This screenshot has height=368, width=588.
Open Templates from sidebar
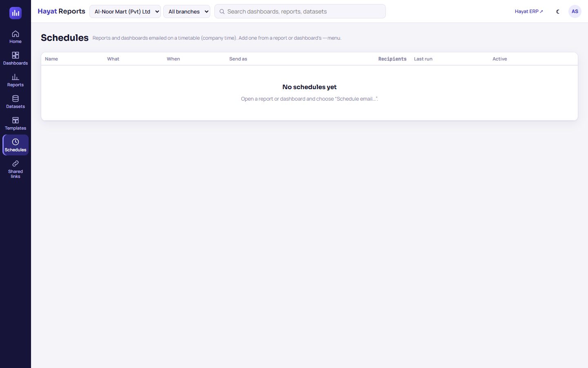point(16,123)
